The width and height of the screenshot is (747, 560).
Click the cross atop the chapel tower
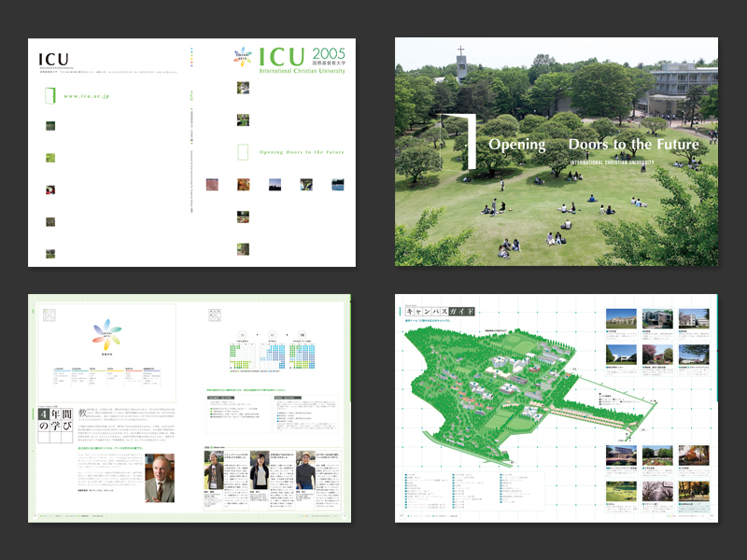[460, 49]
